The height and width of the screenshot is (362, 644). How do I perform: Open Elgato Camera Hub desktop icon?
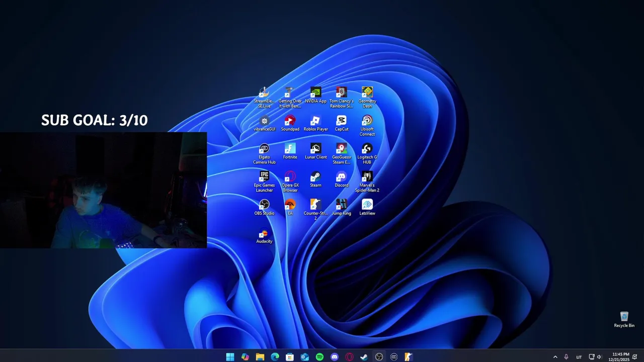[264, 154]
